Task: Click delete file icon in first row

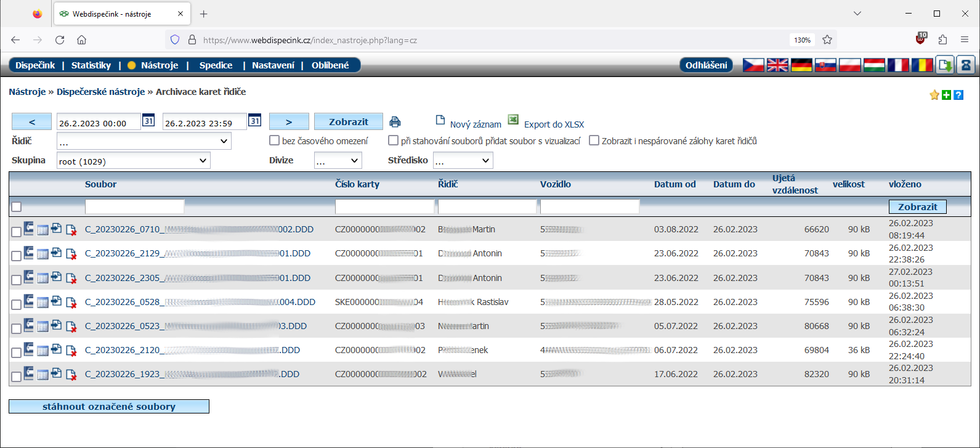Action: [x=71, y=230]
